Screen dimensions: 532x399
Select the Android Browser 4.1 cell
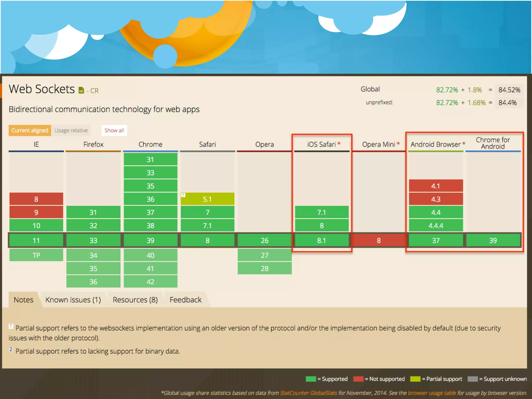pyautogui.click(x=436, y=186)
